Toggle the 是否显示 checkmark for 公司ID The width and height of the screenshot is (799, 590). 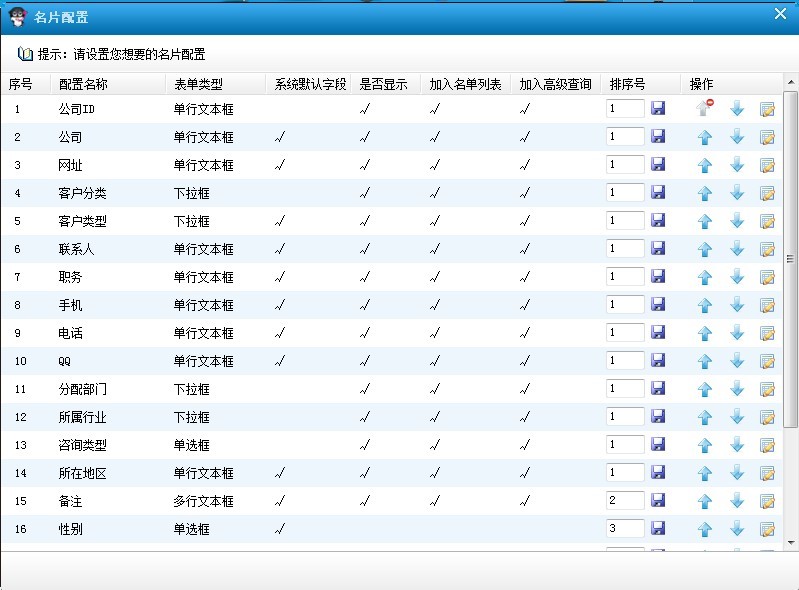(x=365, y=109)
